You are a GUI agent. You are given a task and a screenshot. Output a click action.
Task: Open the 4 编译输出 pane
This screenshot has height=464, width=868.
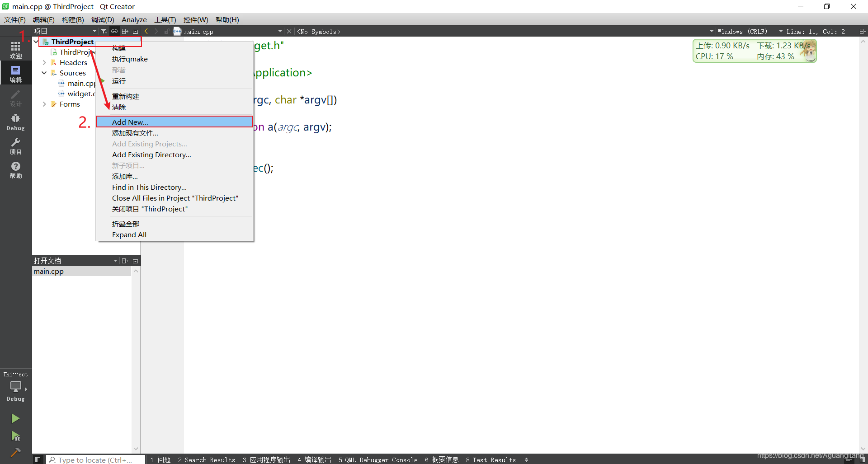click(314, 459)
